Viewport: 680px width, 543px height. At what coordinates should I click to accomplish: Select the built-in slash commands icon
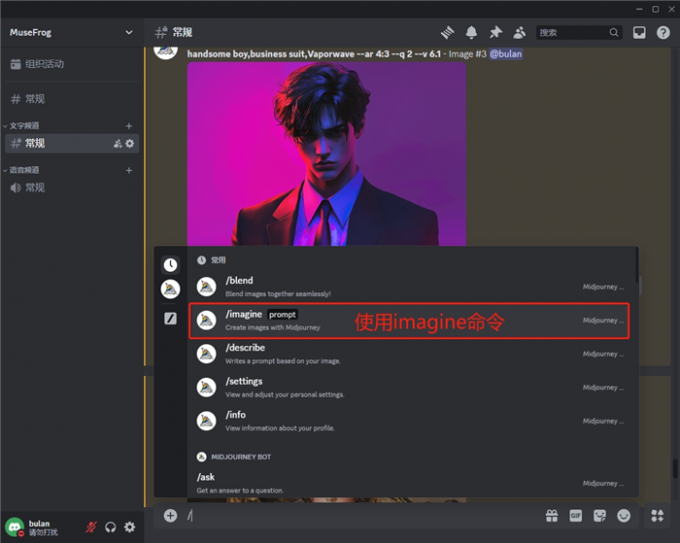point(170,319)
